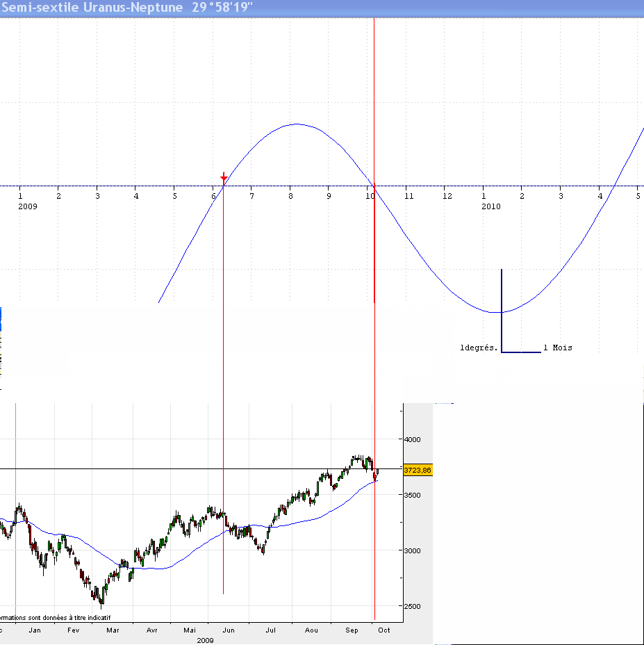Image resolution: width=644 pixels, height=645 pixels.
Task: Click the 3500 level on the price axis
Action: (x=413, y=495)
